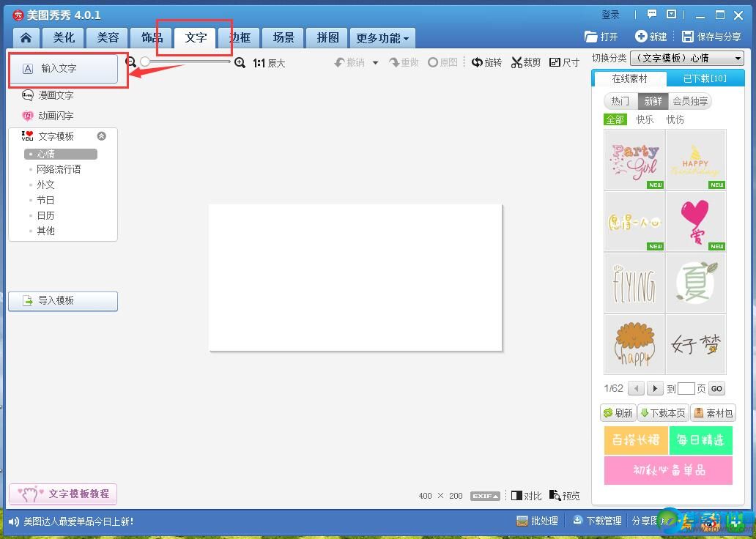Viewport: 756px width, 539px height.
Task: Click the 撤销 undo button
Action: click(x=350, y=63)
